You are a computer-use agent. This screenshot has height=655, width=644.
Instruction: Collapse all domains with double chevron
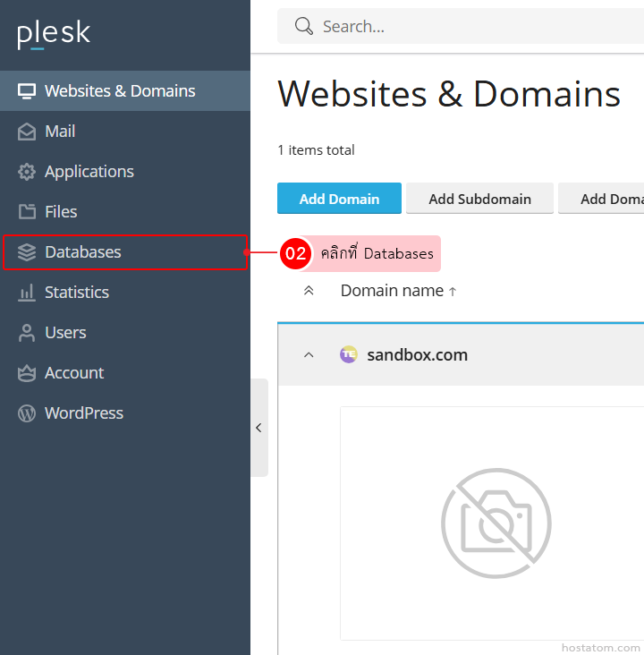point(309,291)
